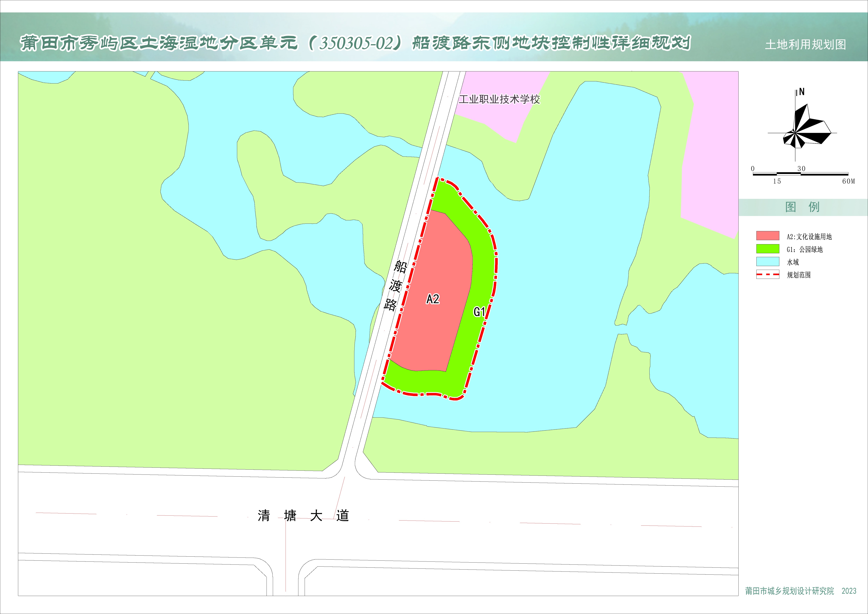Click the black-white scale bar

(800, 174)
